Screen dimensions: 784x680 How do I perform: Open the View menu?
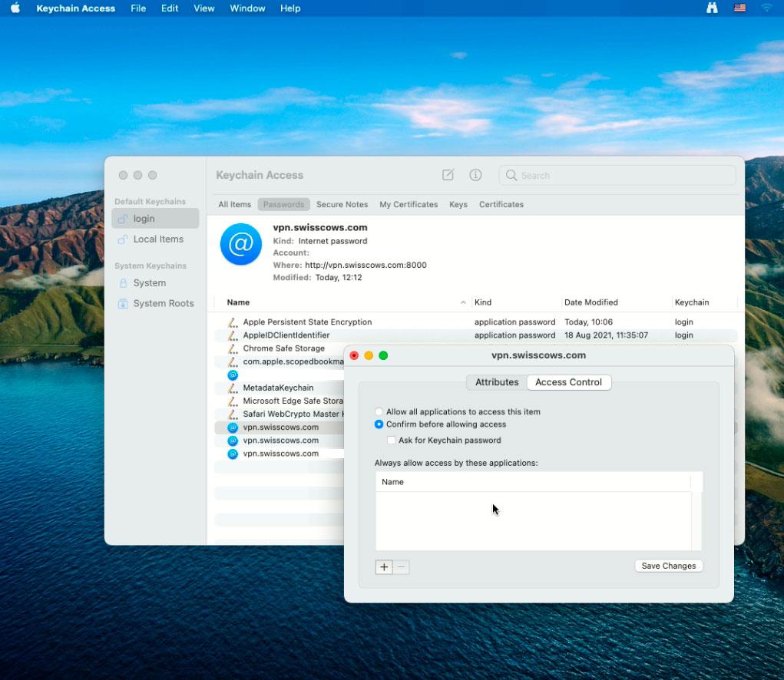tap(204, 8)
